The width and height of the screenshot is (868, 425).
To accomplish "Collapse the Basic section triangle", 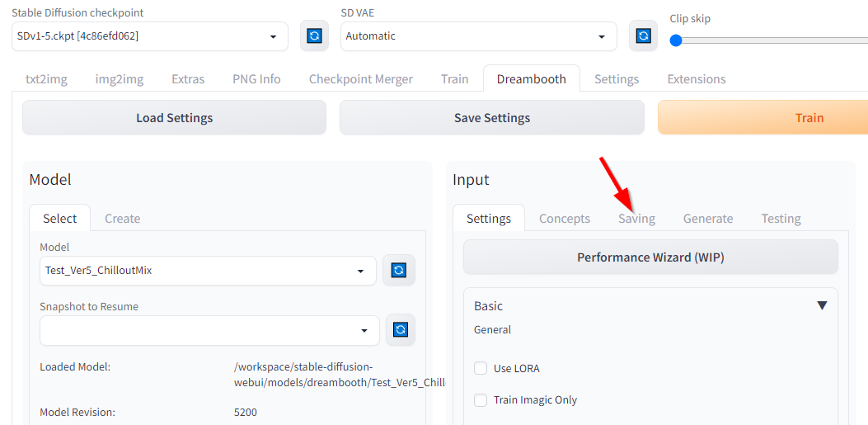I will (x=821, y=306).
